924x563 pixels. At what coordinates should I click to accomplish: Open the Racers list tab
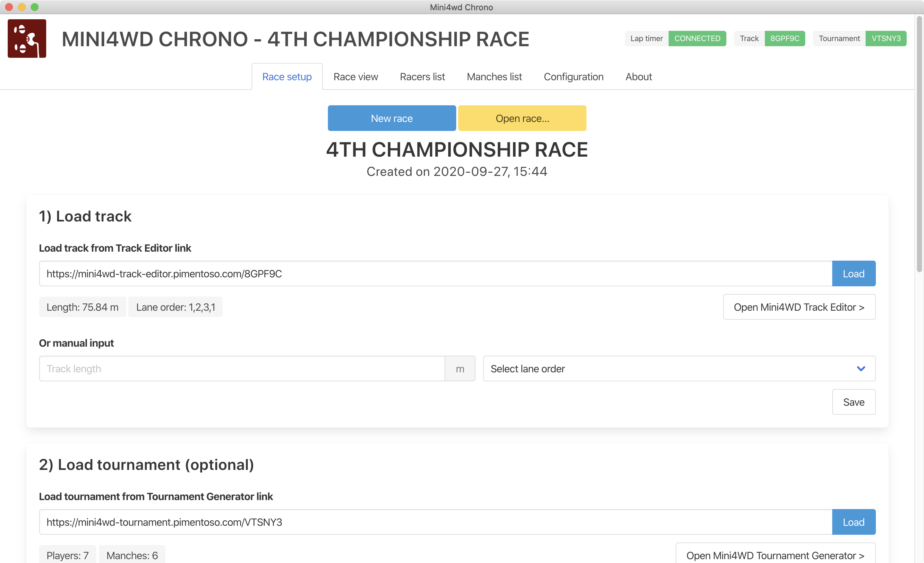pyautogui.click(x=422, y=77)
